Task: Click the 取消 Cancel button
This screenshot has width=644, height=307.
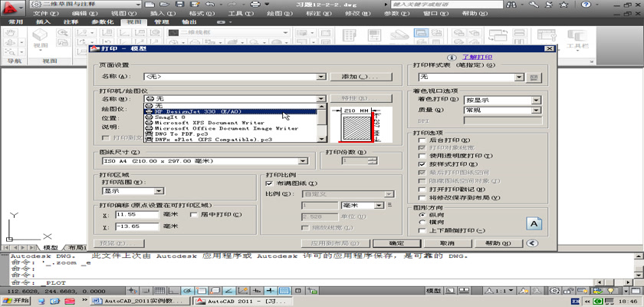Action: tap(447, 243)
